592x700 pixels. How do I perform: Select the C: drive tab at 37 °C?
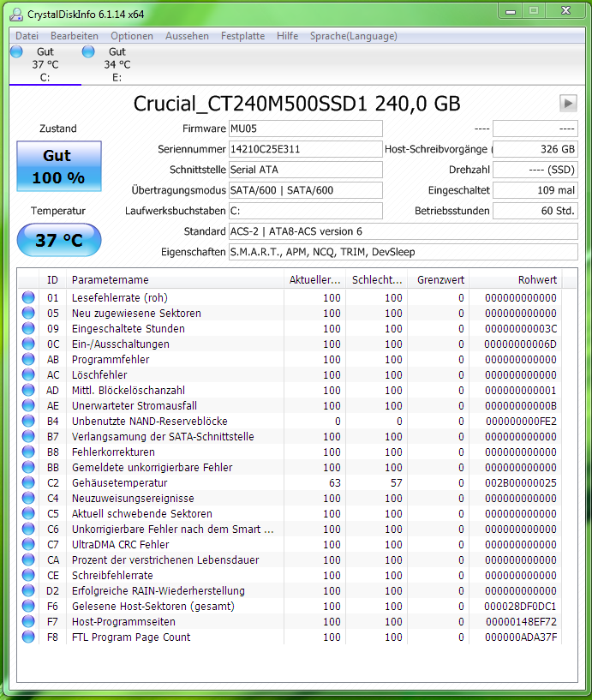[45, 65]
